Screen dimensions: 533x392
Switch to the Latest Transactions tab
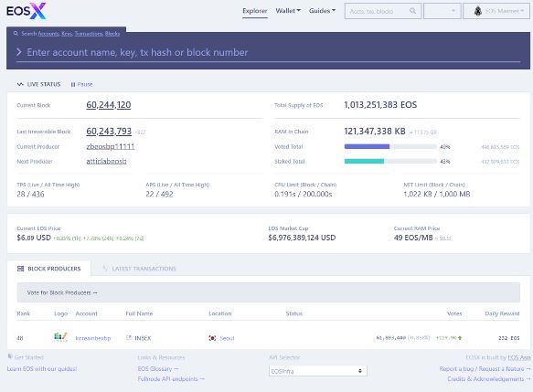coord(139,269)
